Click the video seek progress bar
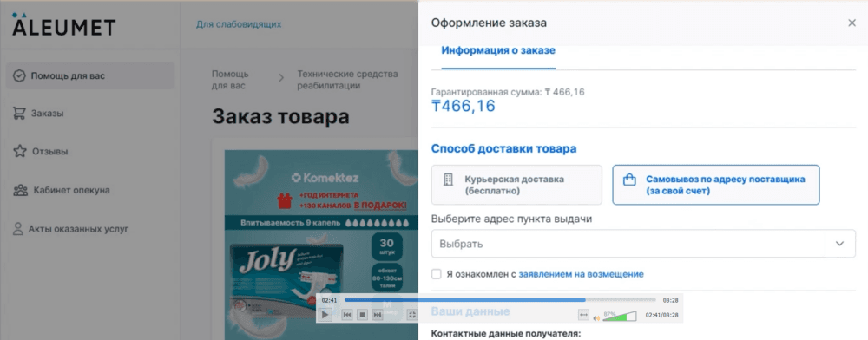Image resolution: width=868 pixels, height=340 pixels. pos(501,299)
